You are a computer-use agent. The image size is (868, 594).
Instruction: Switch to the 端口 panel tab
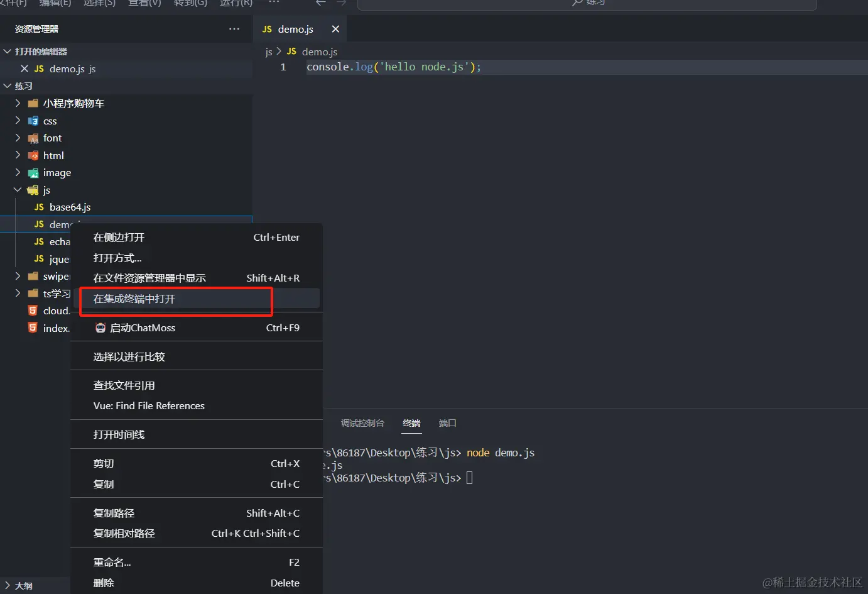(x=447, y=423)
